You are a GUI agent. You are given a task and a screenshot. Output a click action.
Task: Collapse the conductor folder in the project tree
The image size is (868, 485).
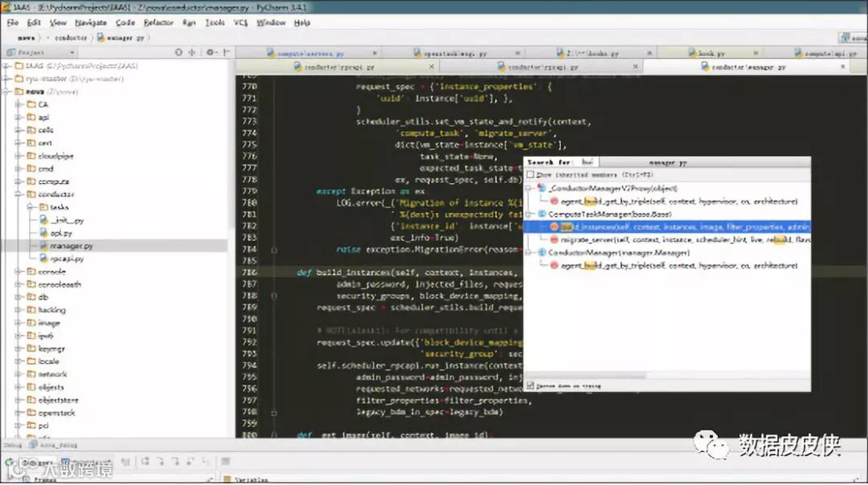coord(18,194)
